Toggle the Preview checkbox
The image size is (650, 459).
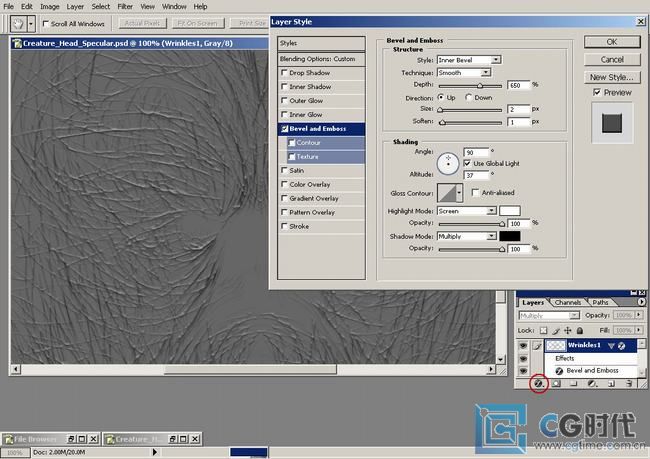click(597, 92)
